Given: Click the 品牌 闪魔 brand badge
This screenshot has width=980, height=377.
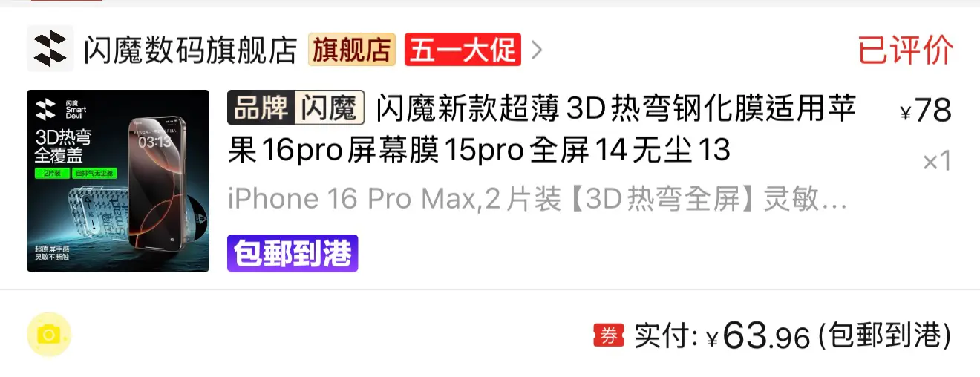Looking at the screenshot, I should coord(296,109).
